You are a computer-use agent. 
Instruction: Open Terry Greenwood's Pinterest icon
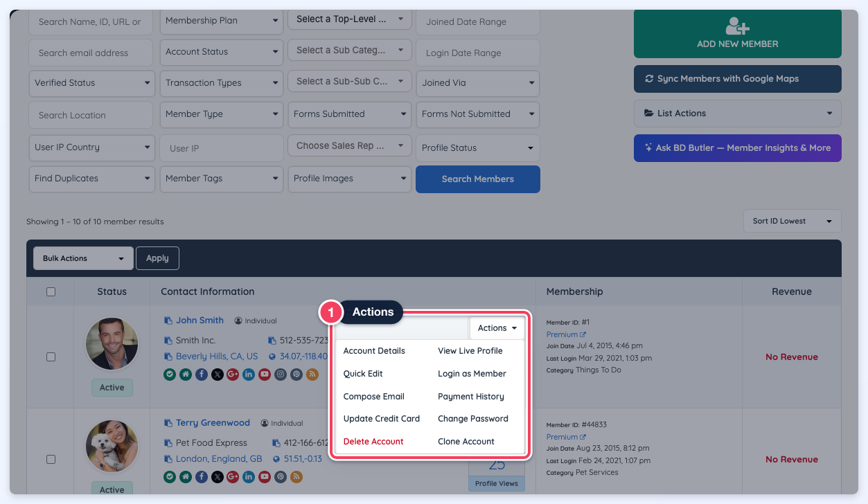[x=281, y=477]
